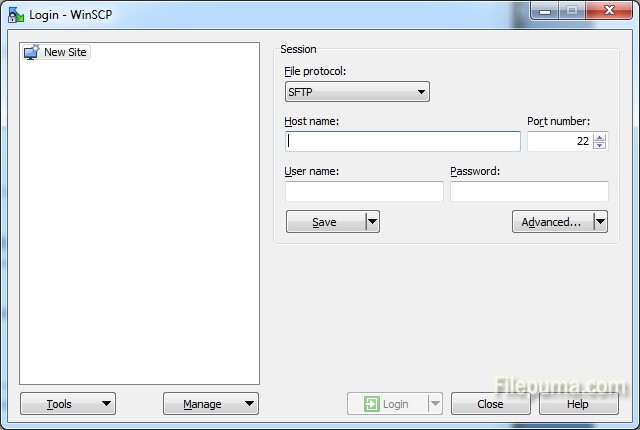640x430 pixels.
Task: Click the green Login arrow icon
Action: point(371,404)
